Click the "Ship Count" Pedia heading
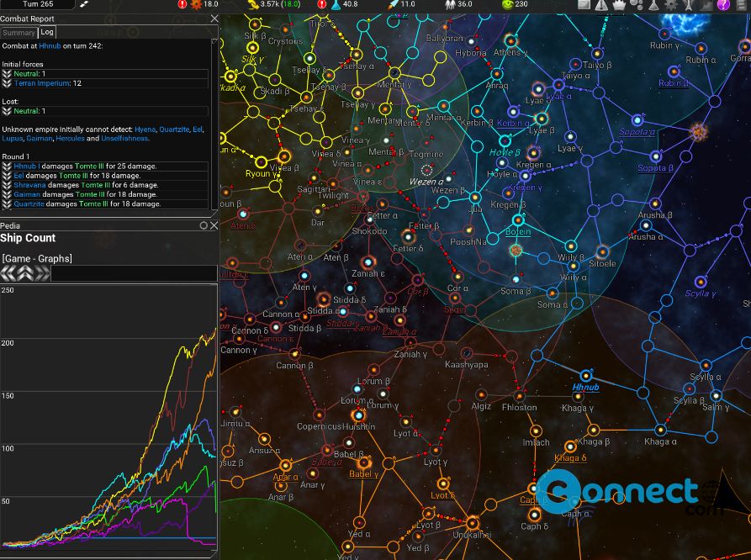Screen dimensions: 751x560 28,238
